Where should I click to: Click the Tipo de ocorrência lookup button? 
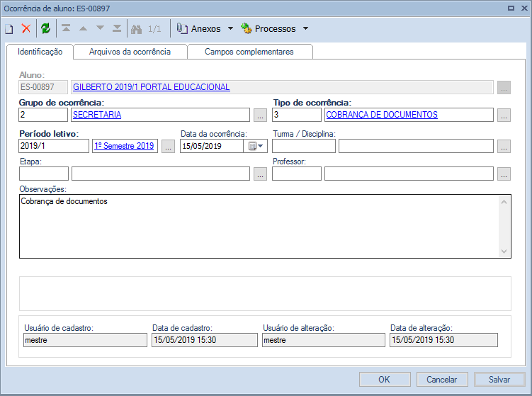(504, 115)
